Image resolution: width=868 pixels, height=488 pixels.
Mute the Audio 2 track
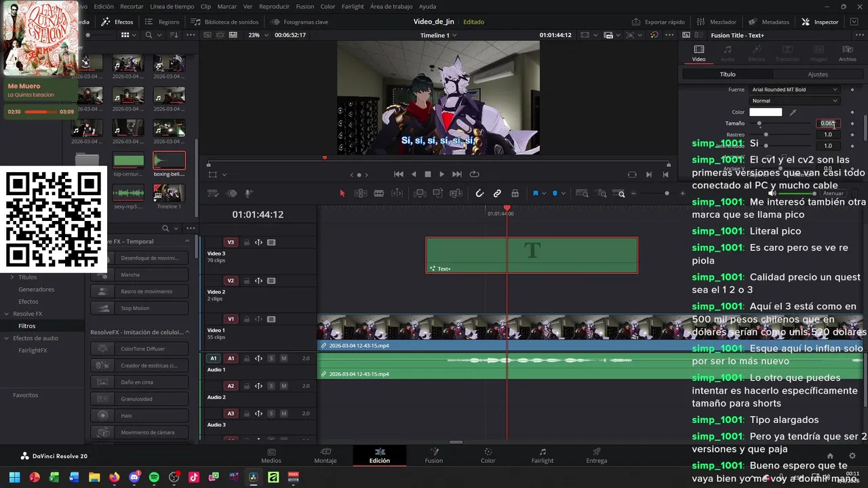[283, 386]
